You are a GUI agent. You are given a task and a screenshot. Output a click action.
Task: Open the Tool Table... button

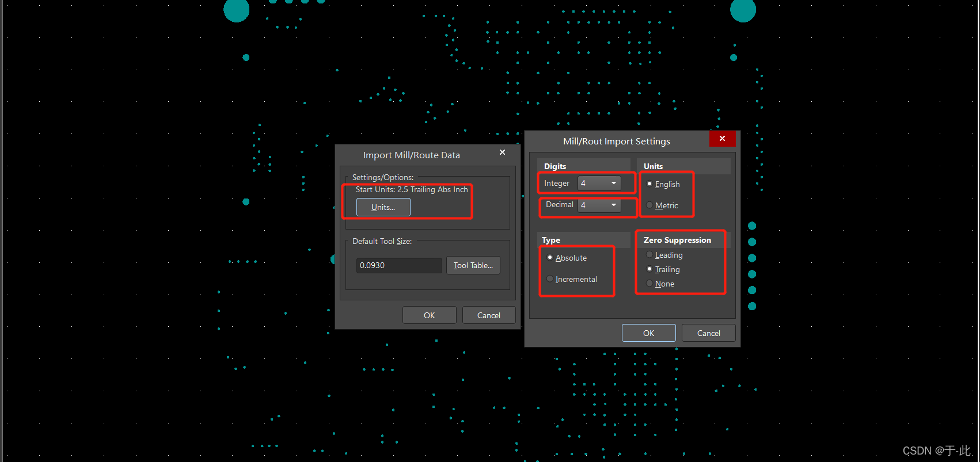click(473, 265)
